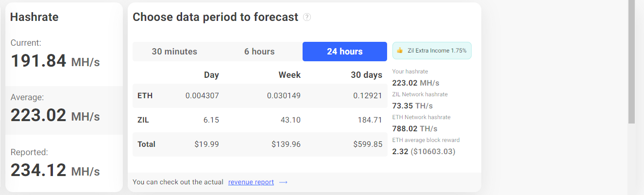The width and height of the screenshot is (644, 195).
Task: Click the Week column header
Action: [289, 75]
